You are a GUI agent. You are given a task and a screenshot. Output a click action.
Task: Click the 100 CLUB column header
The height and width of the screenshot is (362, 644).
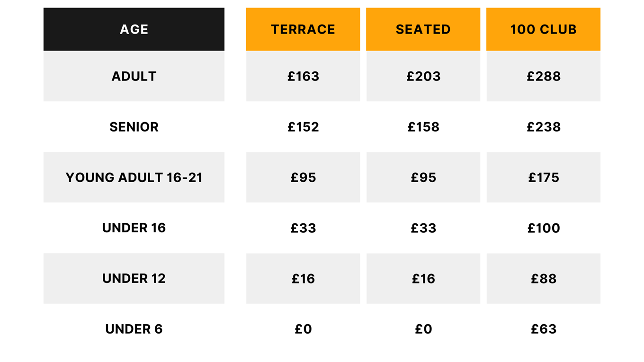click(543, 29)
